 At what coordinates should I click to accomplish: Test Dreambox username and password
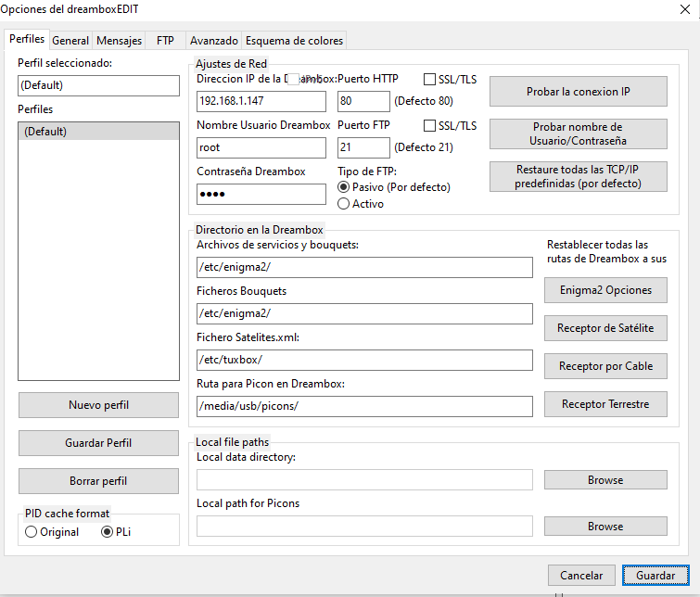tap(578, 133)
